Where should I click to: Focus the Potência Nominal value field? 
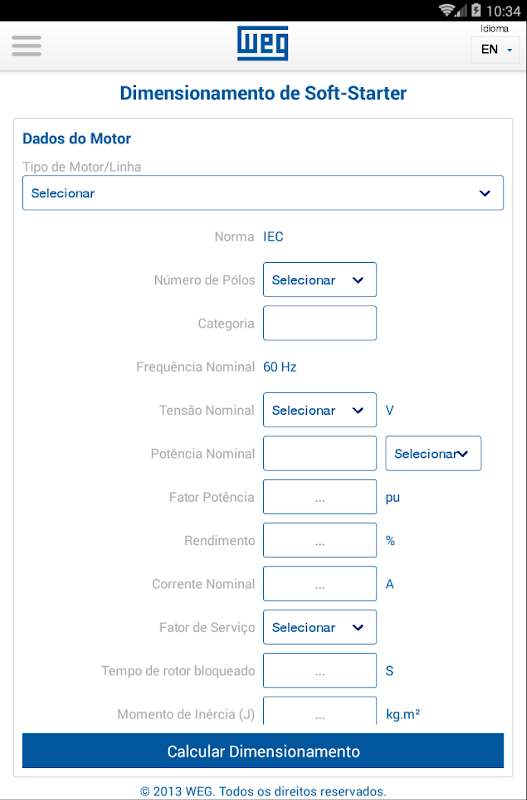(x=320, y=453)
